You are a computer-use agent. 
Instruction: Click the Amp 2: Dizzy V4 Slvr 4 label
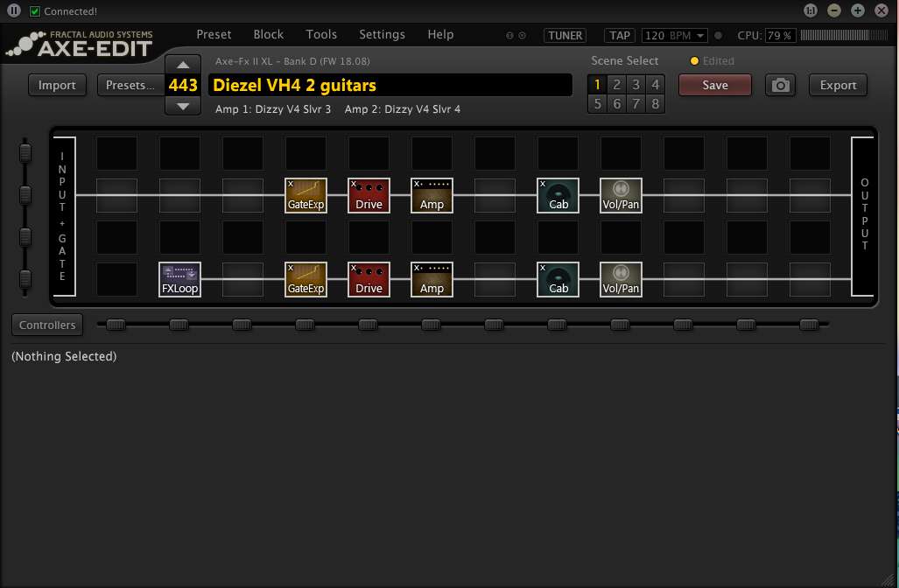point(403,108)
